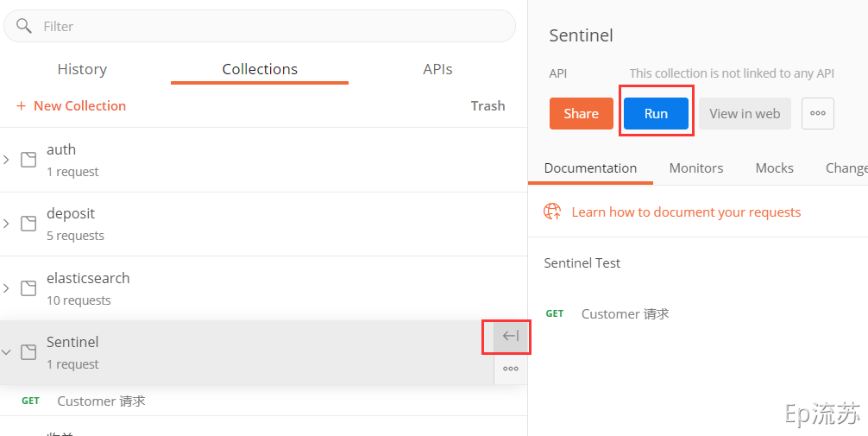Viewport: 868px width, 436px height.
Task: Click the globe icon beside Learn how
Action: pos(552,211)
